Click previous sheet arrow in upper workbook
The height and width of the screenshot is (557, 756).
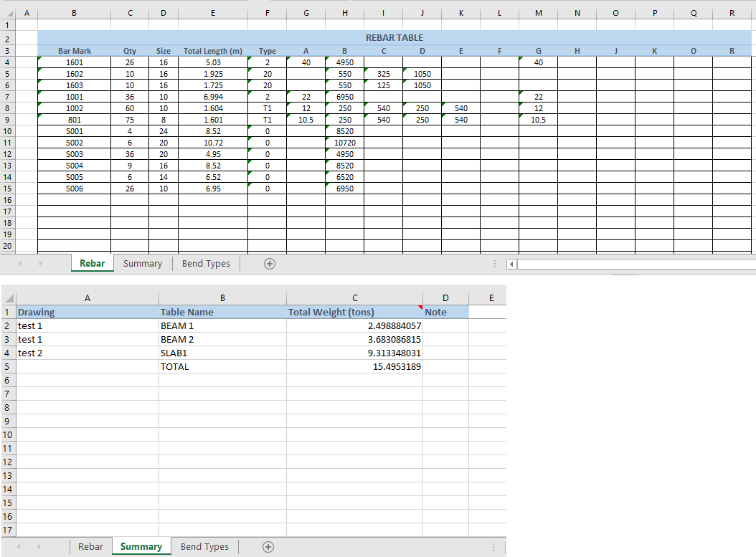[20, 264]
